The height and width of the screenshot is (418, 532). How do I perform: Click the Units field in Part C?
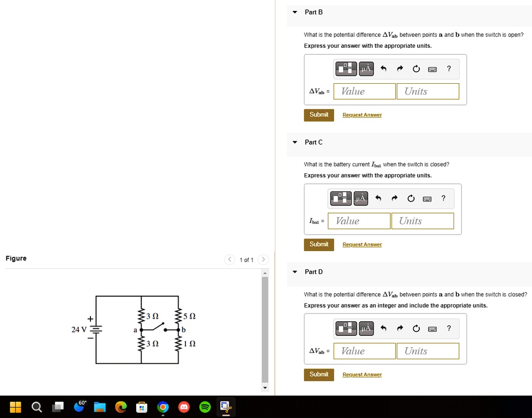(x=422, y=221)
